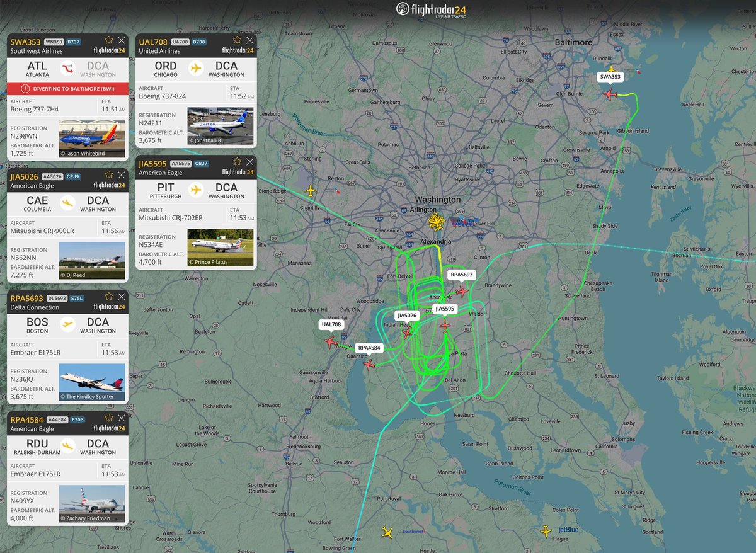Click the SWA353 map label
Image resolution: width=756 pixels, height=553 pixels.
click(610, 77)
